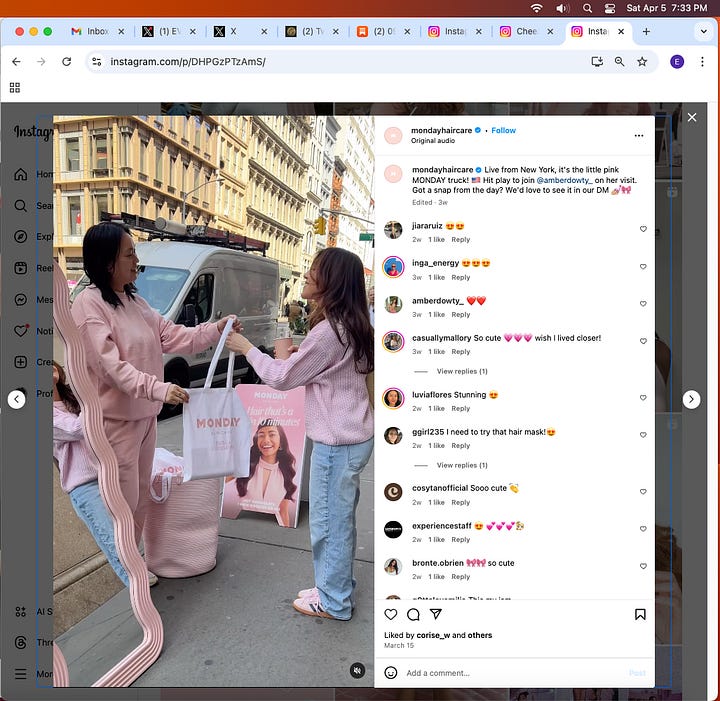Open @amberdowty_ mention in caption
720x701 pixels.
[564, 180]
